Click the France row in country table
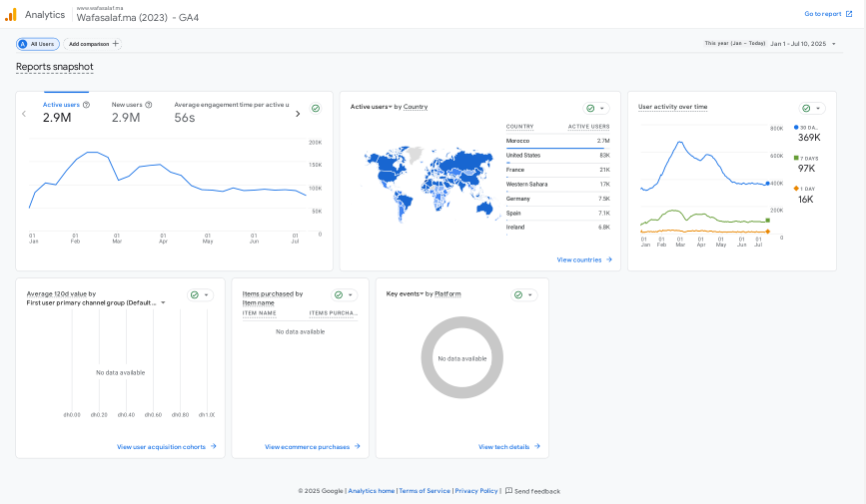 (x=557, y=170)
